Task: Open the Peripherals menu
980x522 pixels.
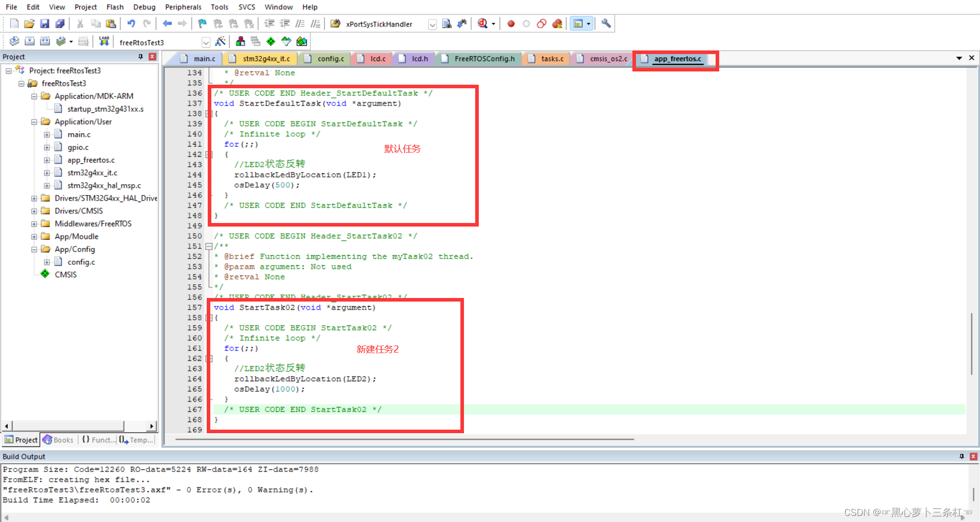Action: pos(183,7)
